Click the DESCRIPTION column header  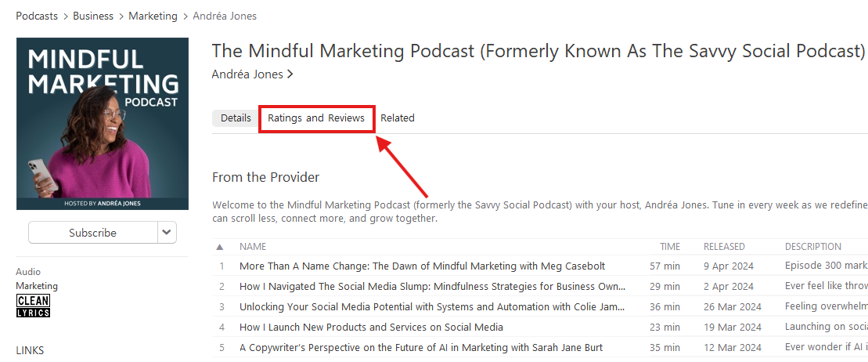(812, 247)
